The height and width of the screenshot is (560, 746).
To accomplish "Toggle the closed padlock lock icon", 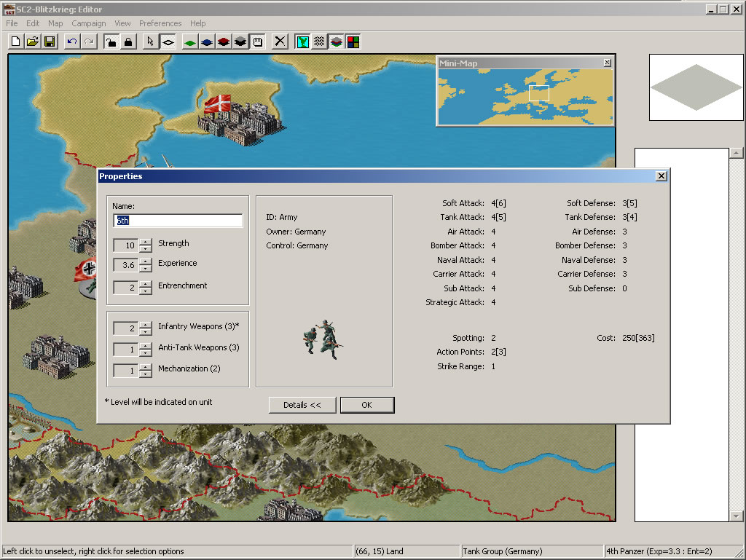I will click(x=127, y=42).
